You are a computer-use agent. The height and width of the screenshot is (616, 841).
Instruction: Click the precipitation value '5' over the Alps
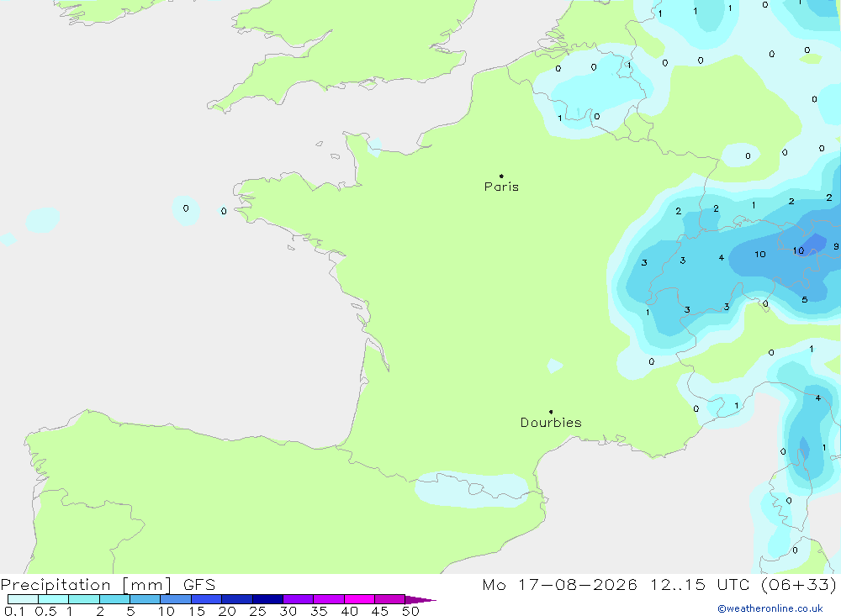coord(805,300)
